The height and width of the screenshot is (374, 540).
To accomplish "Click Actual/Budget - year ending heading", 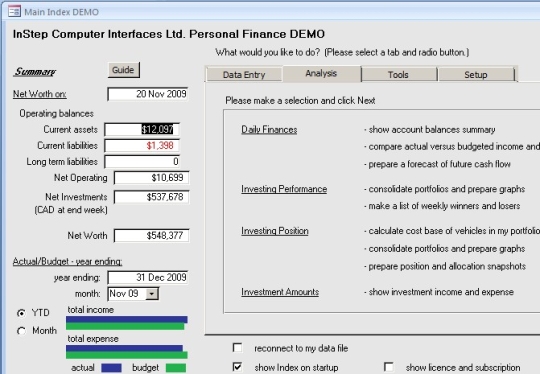I will coord(68,261).
